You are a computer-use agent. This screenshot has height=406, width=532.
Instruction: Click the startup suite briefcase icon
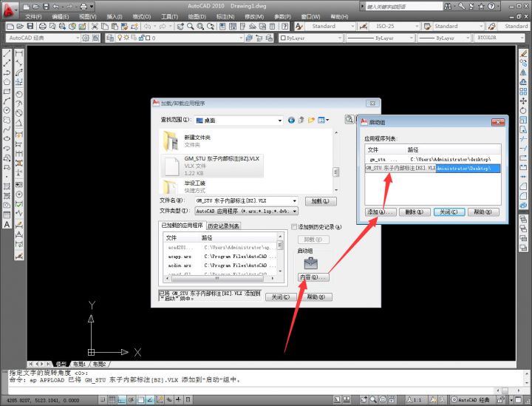coord(311,262)
